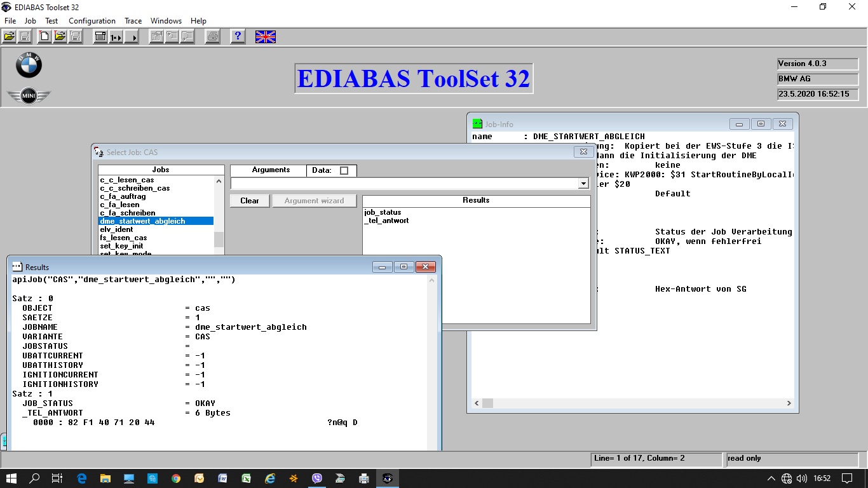Click the new document toolbar icon
The image size is (868, 488).
point(44,37)
